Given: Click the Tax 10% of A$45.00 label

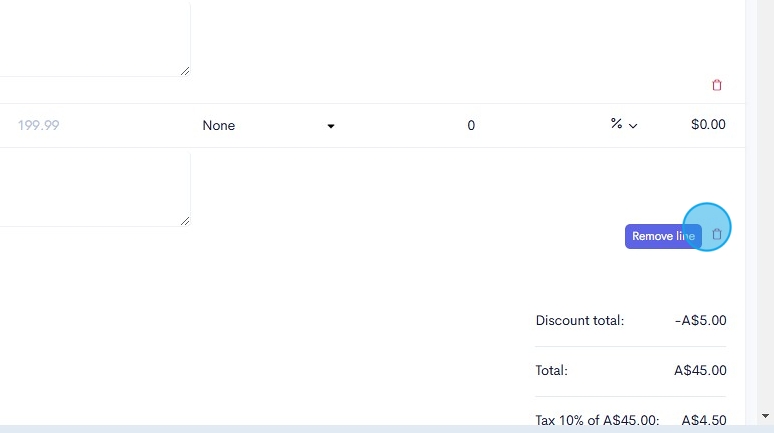Looking at the screenshot, I should coord(597,421).
